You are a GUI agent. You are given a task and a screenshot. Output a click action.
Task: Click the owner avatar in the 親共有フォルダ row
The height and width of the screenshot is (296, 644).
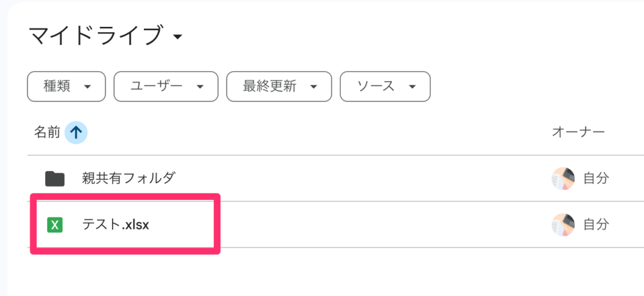click(563, 178)
